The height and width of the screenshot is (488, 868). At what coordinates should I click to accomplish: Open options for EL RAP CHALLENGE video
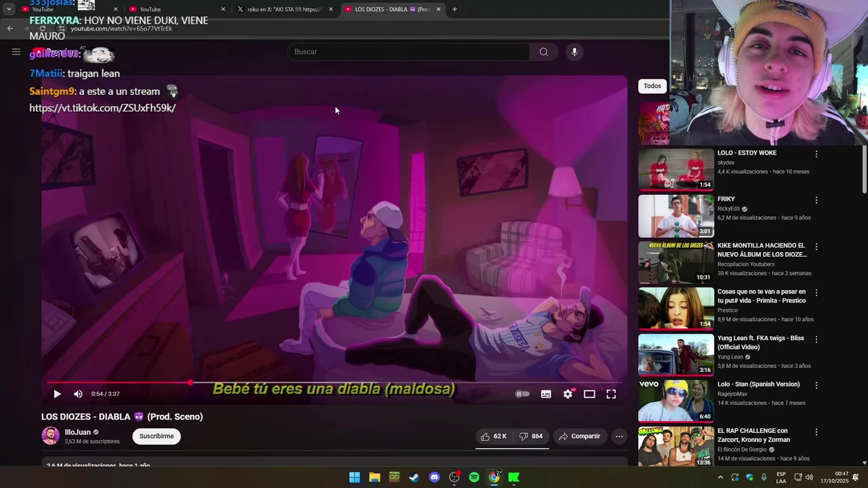click(x=816, y=432)
